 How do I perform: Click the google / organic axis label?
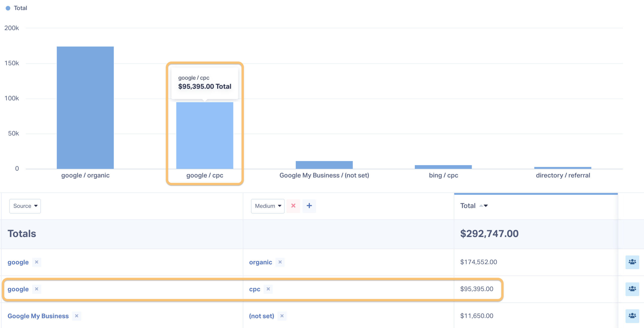click(x=85, y=175)
